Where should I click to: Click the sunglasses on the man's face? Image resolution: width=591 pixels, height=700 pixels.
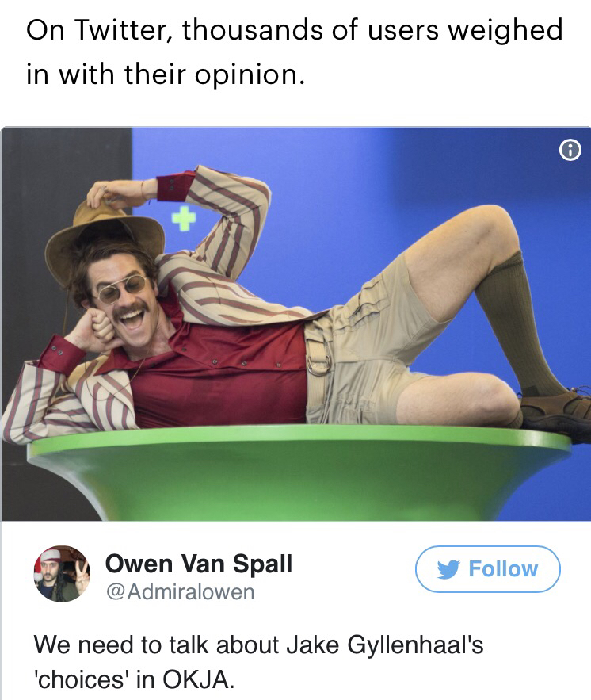click(121, 288)
